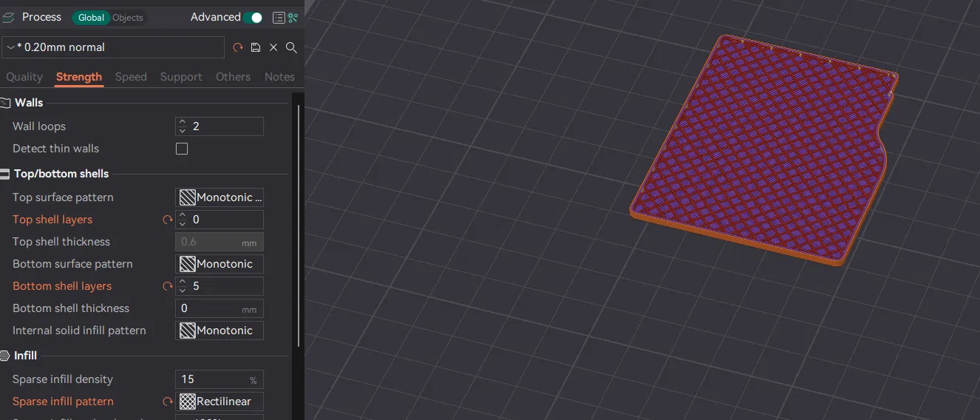Image resolution: width=980 pixels, height=420 pixels.
Task: Switch to Global process settings
Action: click(x=91, y=18)
